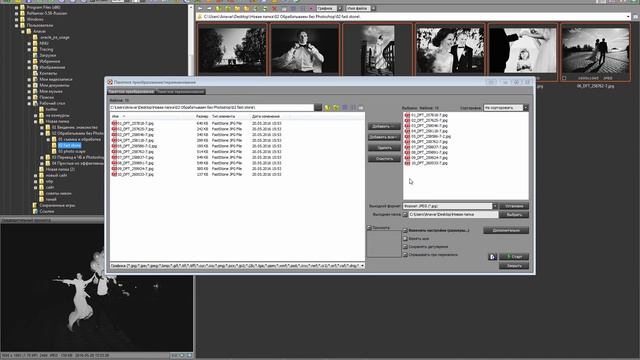Viewport: 640px width, 360px height.
Task: Click Выбрать to choose output folder
Action: (x=514, y=214)
